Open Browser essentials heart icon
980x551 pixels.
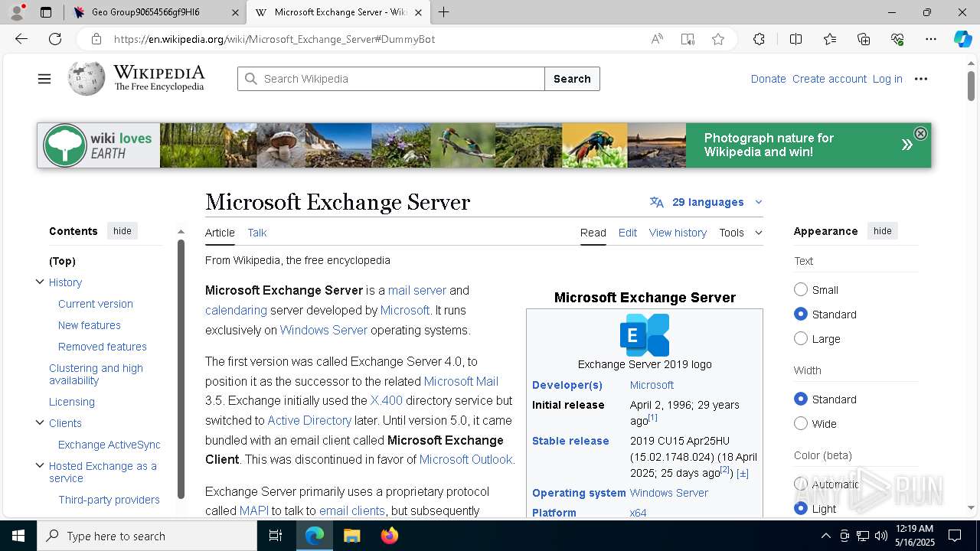897,39
